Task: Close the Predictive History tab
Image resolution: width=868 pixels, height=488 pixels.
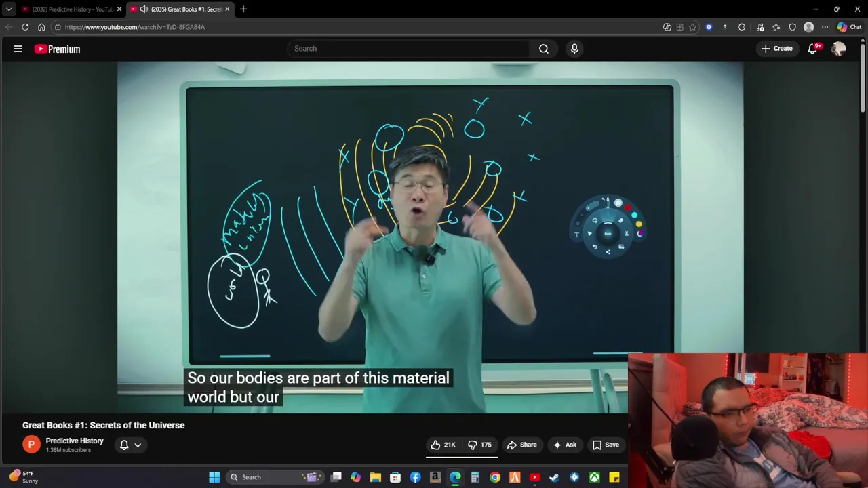Action: tap(119, 9)
